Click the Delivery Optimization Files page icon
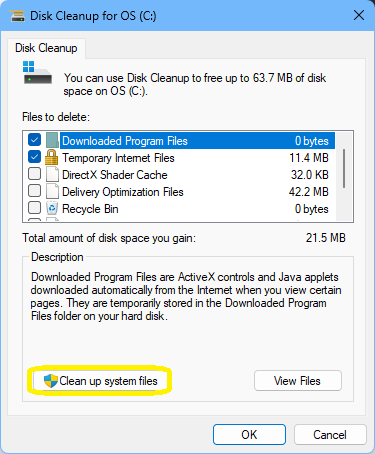This screenshot has height=454, width=375. pyautogui.click(x=52, y=192)
